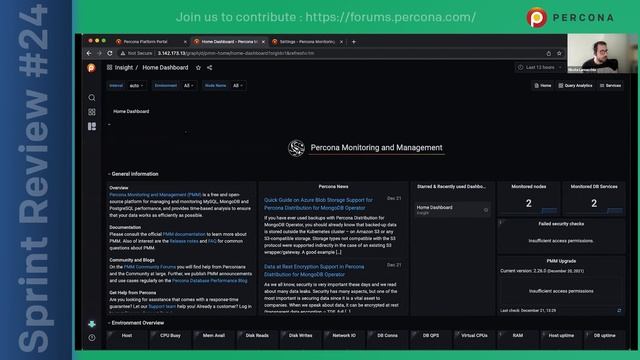Click the DB uptime column header
Viewport: 640px width, 360px height.
click(x=604, y=336)
